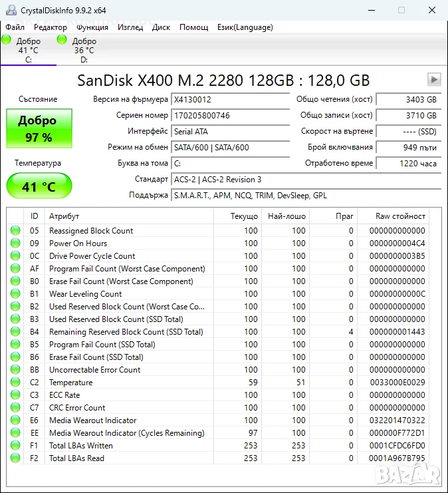Click status dot of B3 Used Reserved Block
This screenshot has height=493, width=448.
[x=15, y=319]
